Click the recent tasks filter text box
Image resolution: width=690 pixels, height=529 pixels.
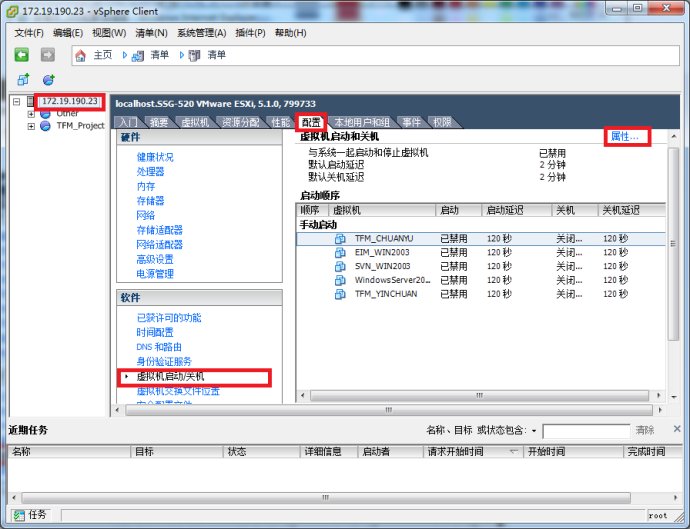(x=586, y=431)
